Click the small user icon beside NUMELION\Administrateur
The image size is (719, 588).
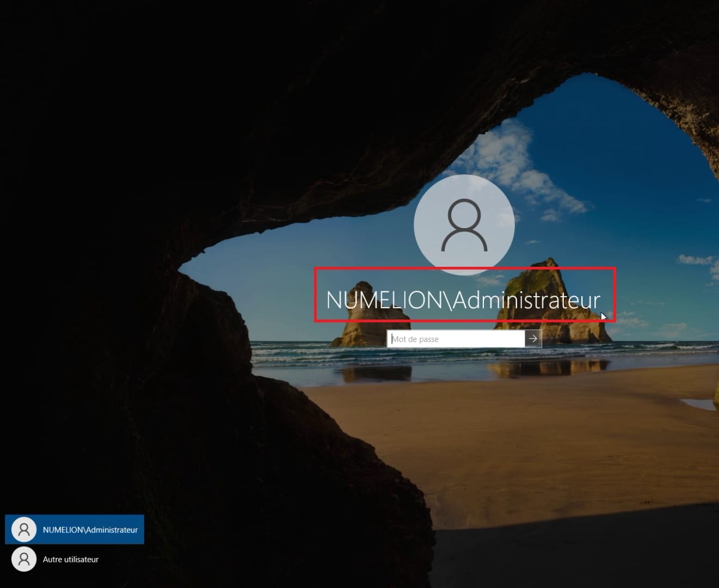coord(23,529)
